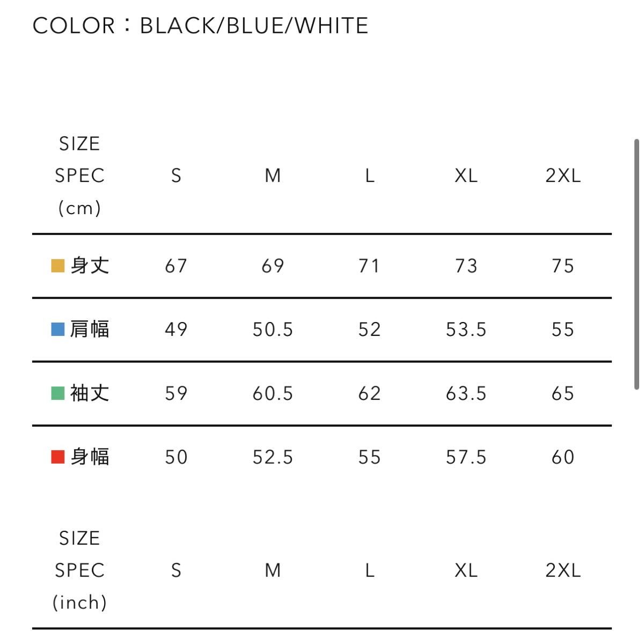Click the 57.5 body width value

click(x=466, y=457)
